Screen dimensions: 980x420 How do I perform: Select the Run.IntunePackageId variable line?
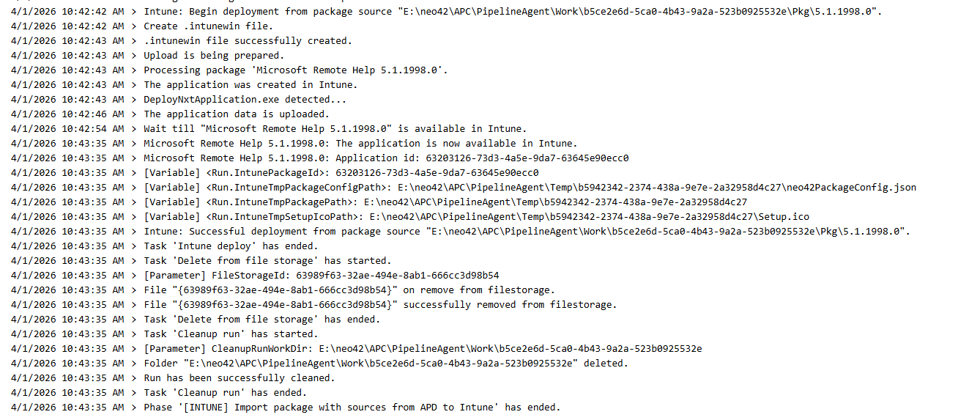(341, 173)
